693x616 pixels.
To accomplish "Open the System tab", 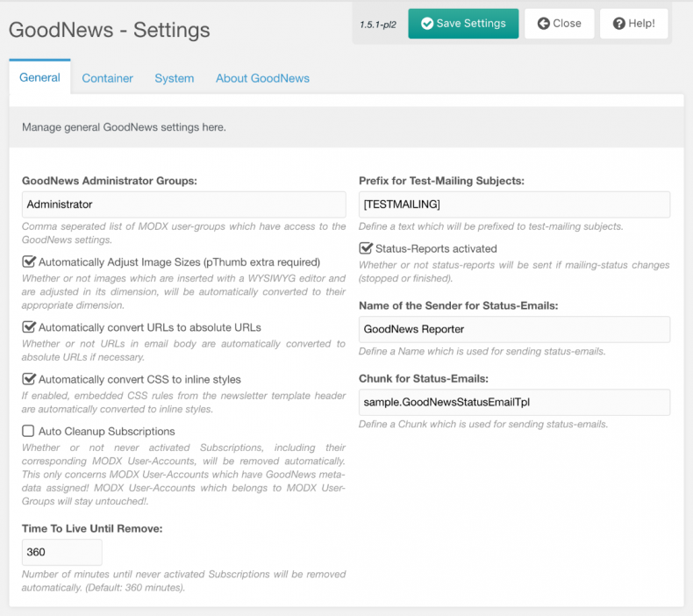I will [175, 78].
